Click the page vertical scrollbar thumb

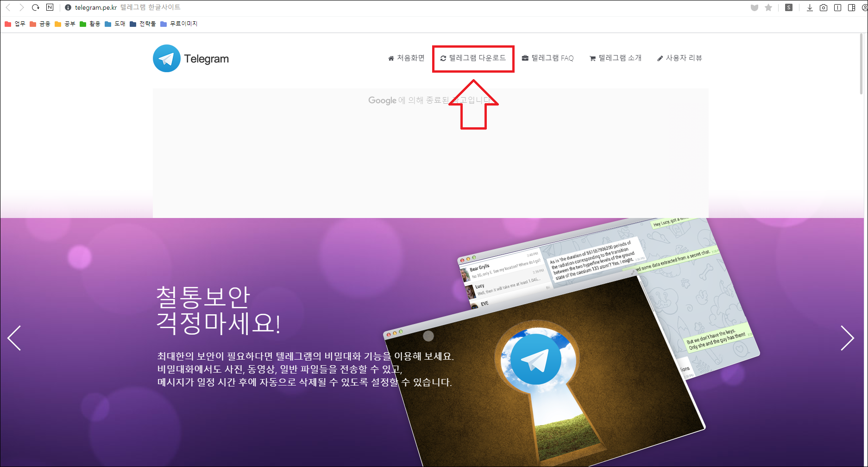pos(861,64)
